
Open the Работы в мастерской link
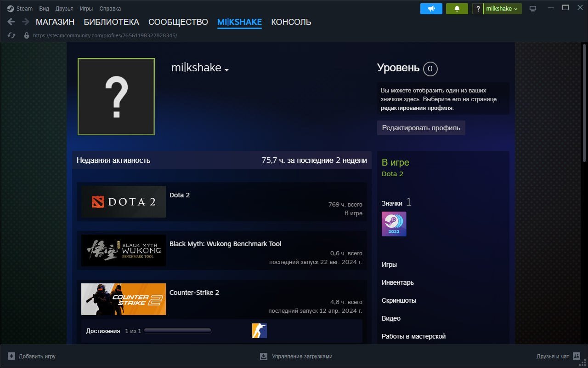[x=414, y=336]
